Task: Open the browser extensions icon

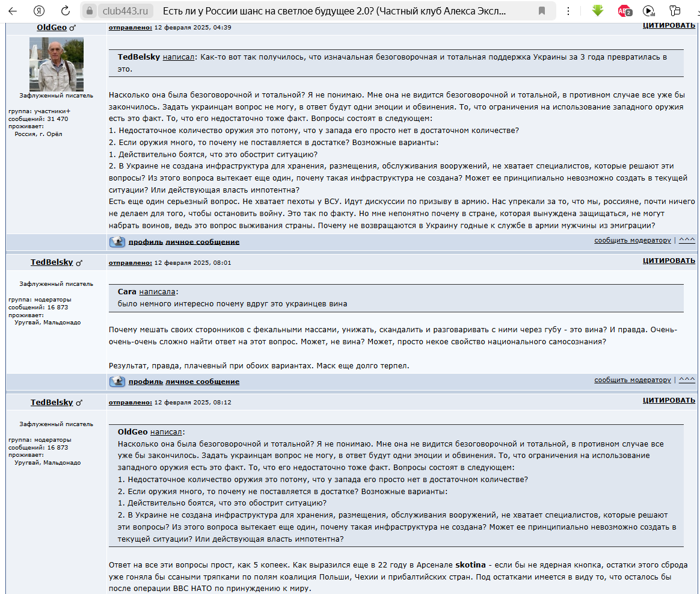Action: coord(675,11)
